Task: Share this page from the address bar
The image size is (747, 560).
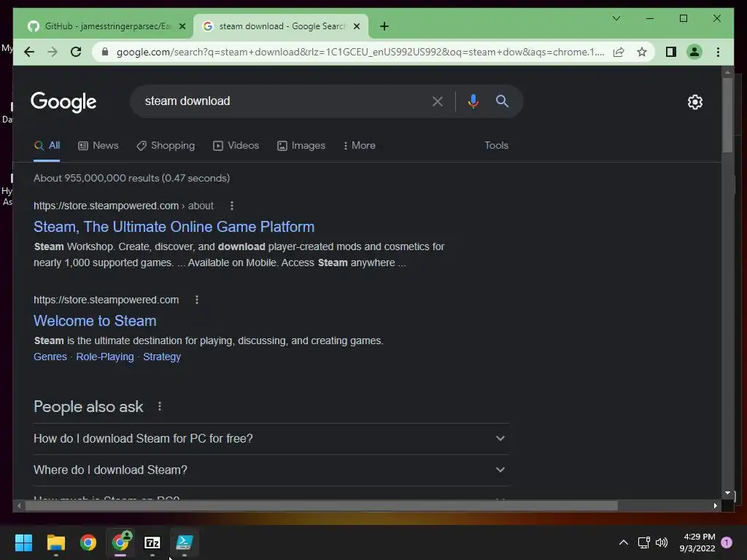Action: 619,52
